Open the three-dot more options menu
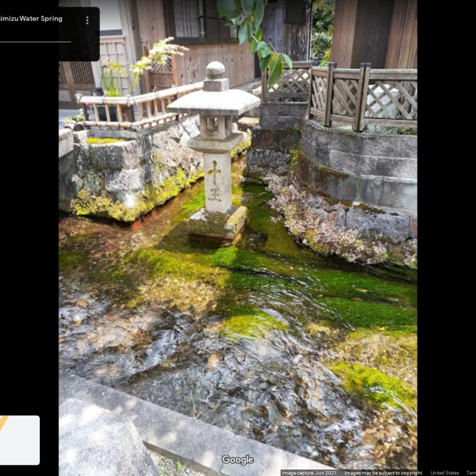The width and height of the screenshot is (476, 476). [x=87, y=20]
